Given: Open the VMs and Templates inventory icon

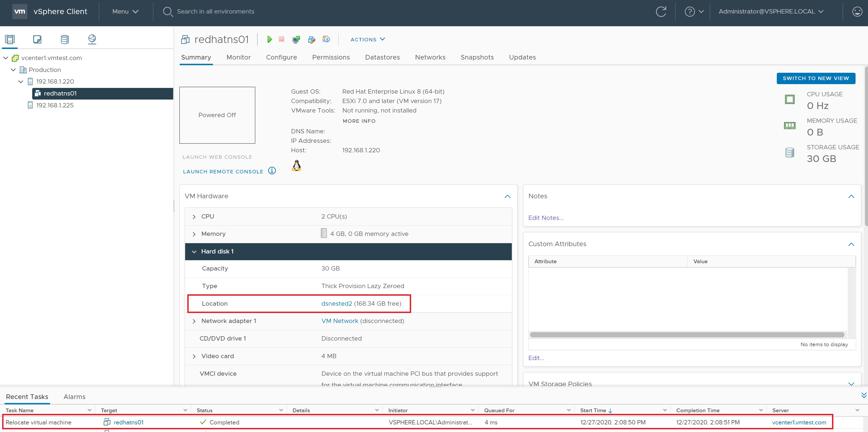Looking at the screenshot, I should tap(37, 39).
